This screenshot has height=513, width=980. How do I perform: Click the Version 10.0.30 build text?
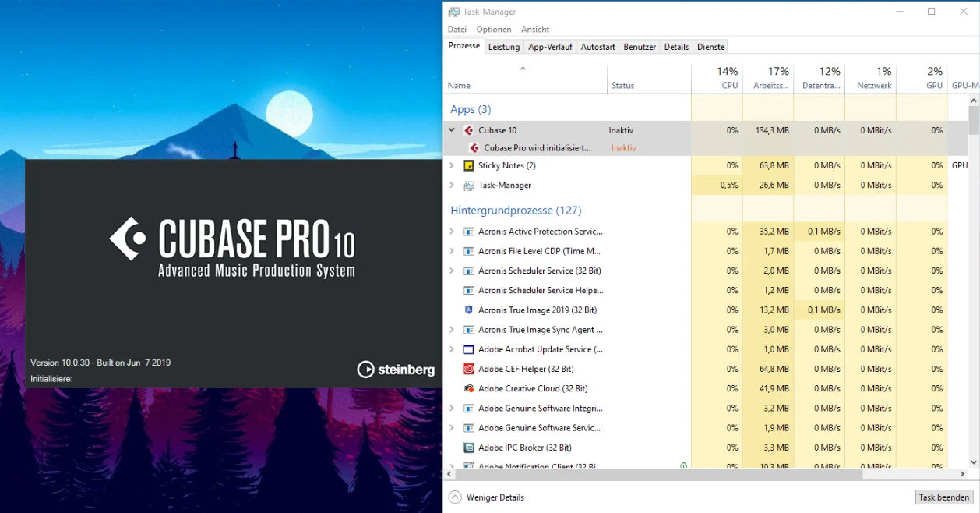pyautogui.click(x=100, y=363)
